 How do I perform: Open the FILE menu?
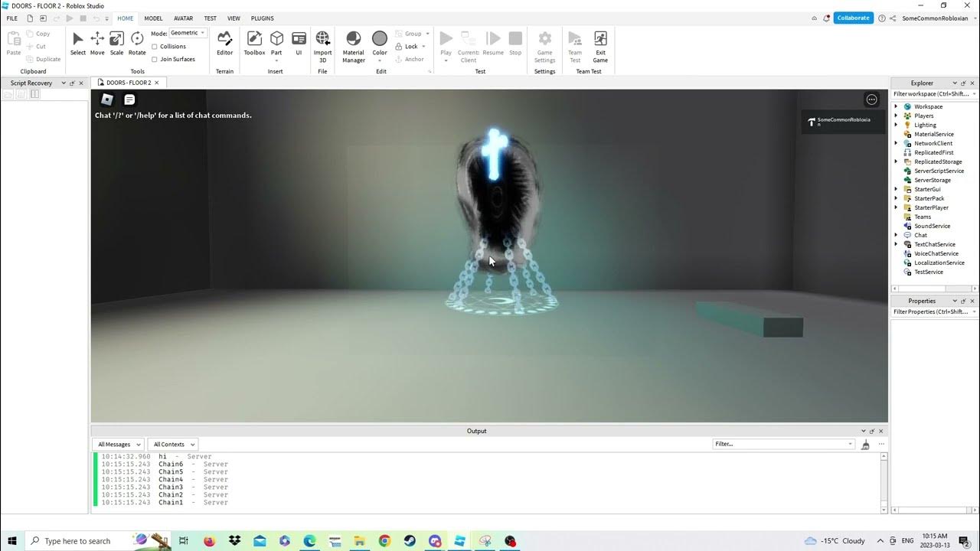(11, 18)
